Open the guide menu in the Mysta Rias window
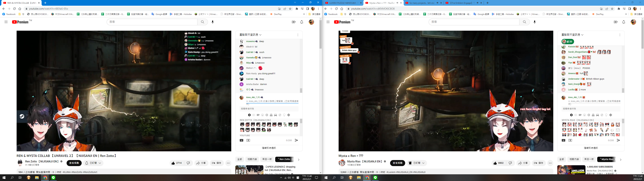The image size is (644, 181). click(328, 22)
